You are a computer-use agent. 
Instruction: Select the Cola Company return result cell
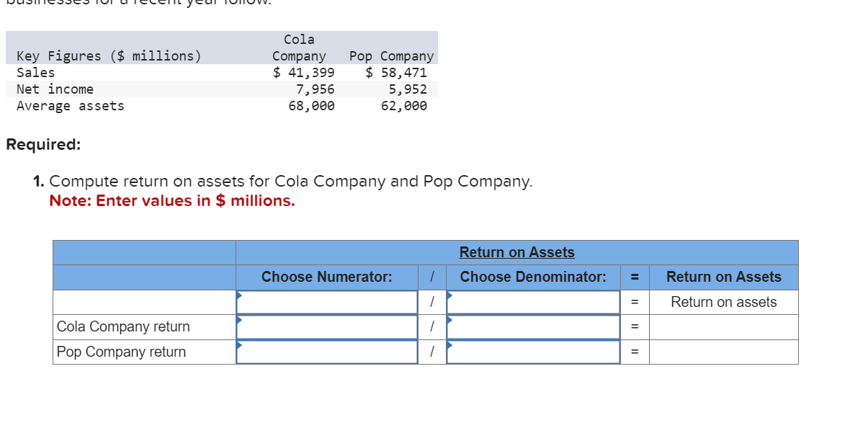(723, 326)
